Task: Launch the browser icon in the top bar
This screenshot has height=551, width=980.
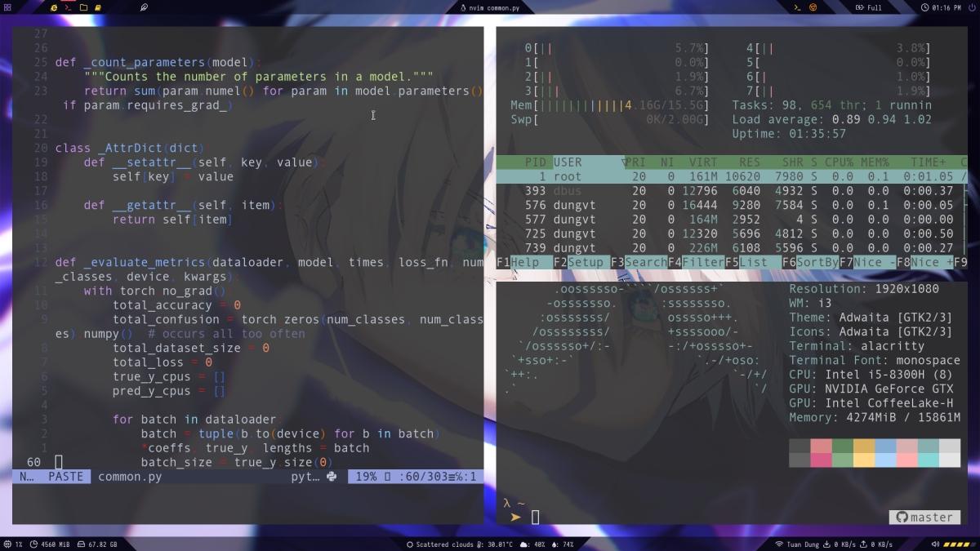Action: pos(52,7)
